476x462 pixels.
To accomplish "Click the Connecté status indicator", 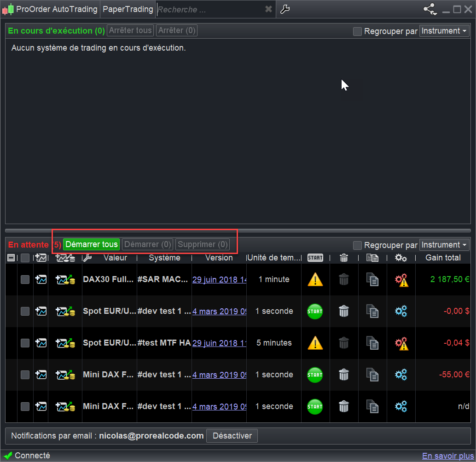I will click(x=27, y=456).
